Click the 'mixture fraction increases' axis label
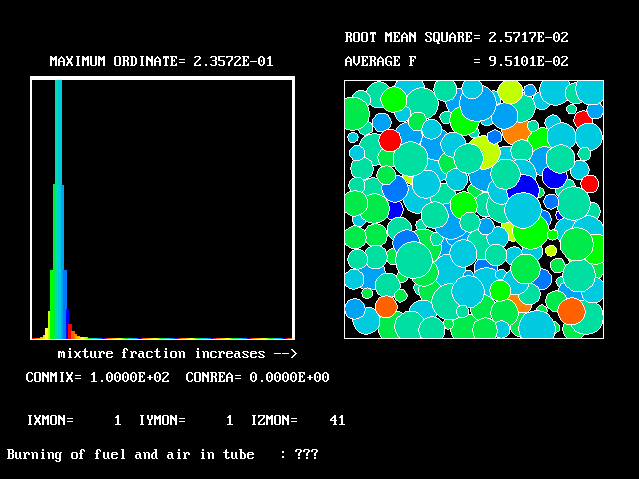The image size is (639, 479). click(x=178, y=353)
